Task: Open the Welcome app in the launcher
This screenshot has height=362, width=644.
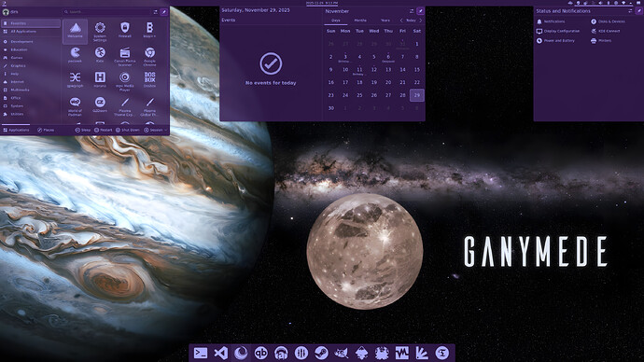Action: (76, 31)
